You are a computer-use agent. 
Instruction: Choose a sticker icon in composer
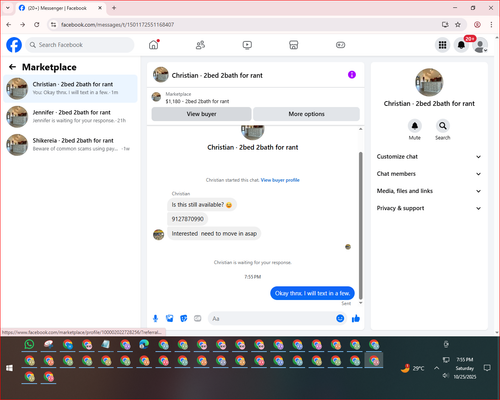tap(184, 318)
